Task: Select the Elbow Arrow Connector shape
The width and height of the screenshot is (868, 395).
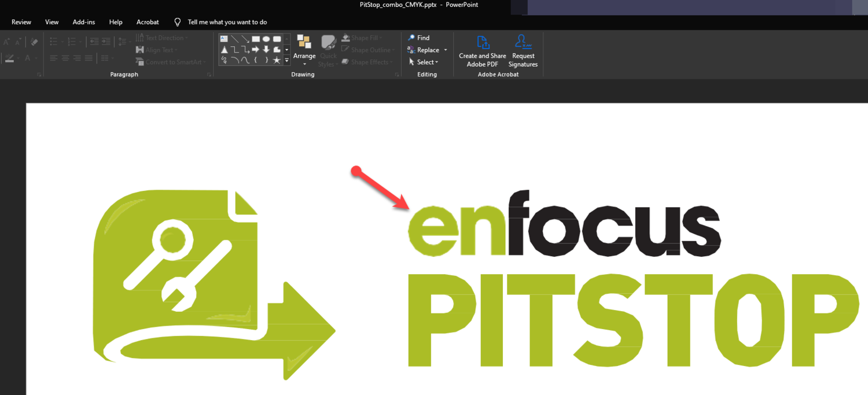Action: click(245, 50)
